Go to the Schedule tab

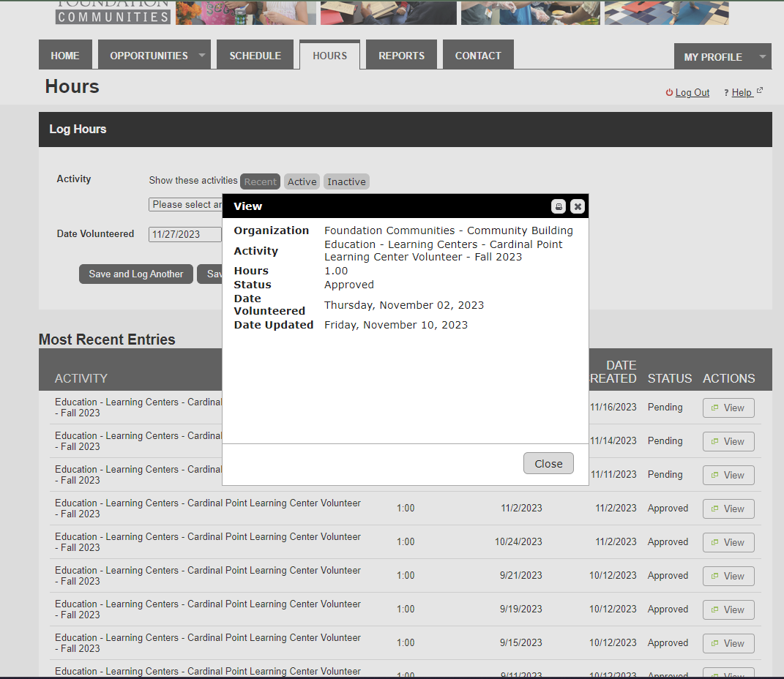coord(255,56)
